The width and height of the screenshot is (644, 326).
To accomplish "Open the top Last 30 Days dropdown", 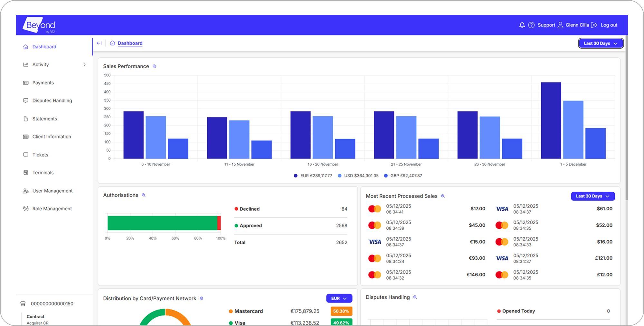I will [x=601, y=43].
